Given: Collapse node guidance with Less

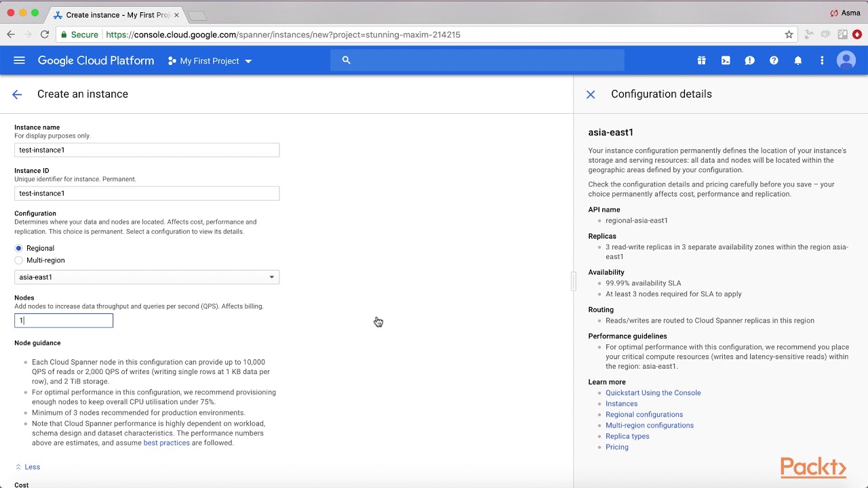Looking at the screenshot, I should (28, 467).
